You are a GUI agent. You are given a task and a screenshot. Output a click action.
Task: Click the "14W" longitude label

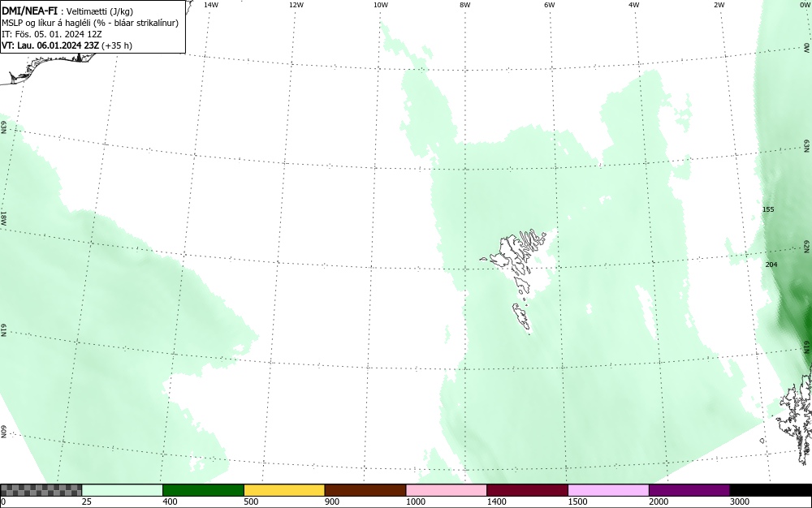tap(211, 5)
